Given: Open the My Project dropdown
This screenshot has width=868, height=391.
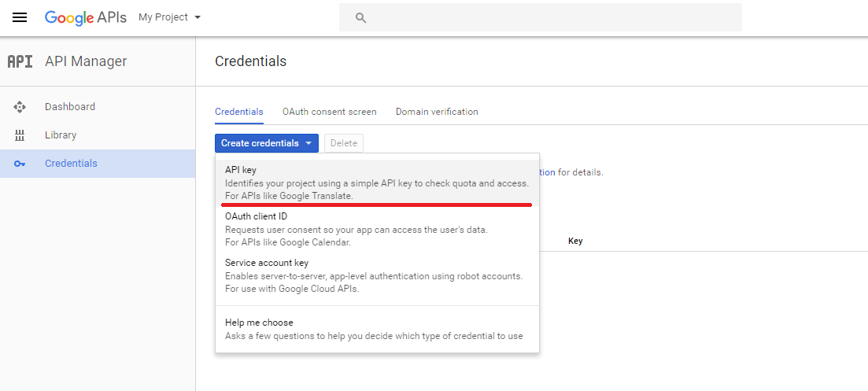Looking at the screenshot, I should 169,17.
